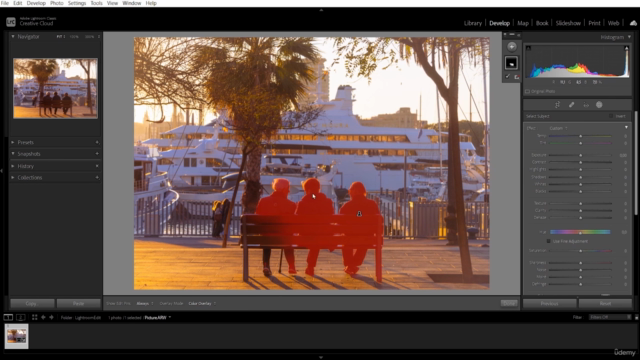The height and width of the screenshot is (360, 640).
Task: Select the Masking tool circle icon
Action: point(599,105)
